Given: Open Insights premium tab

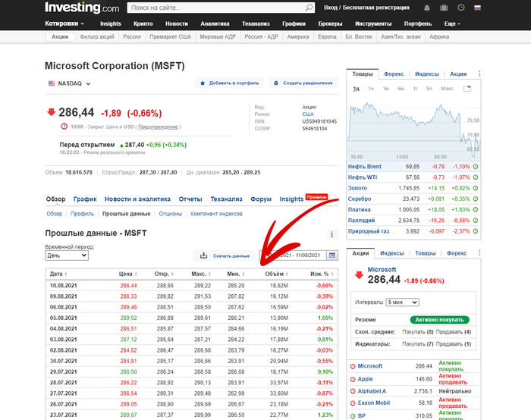Looking at the screenshot, I should (291, 199).
